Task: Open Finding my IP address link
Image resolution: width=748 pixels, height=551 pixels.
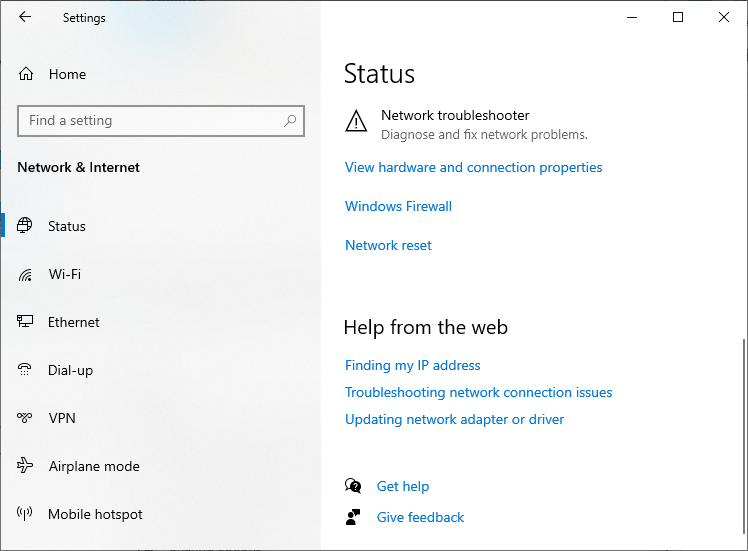Action: coord(412,365)
